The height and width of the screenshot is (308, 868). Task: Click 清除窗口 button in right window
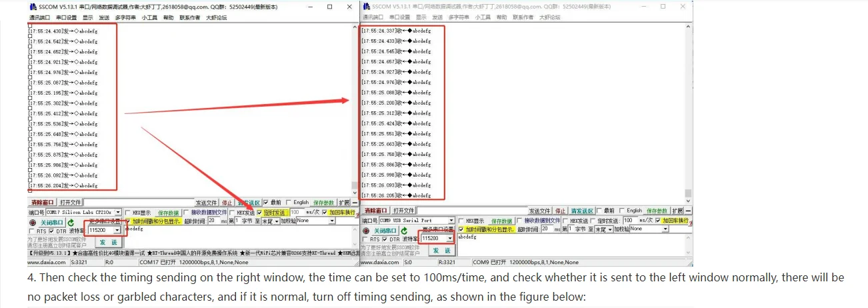click(x=375, y=211)
